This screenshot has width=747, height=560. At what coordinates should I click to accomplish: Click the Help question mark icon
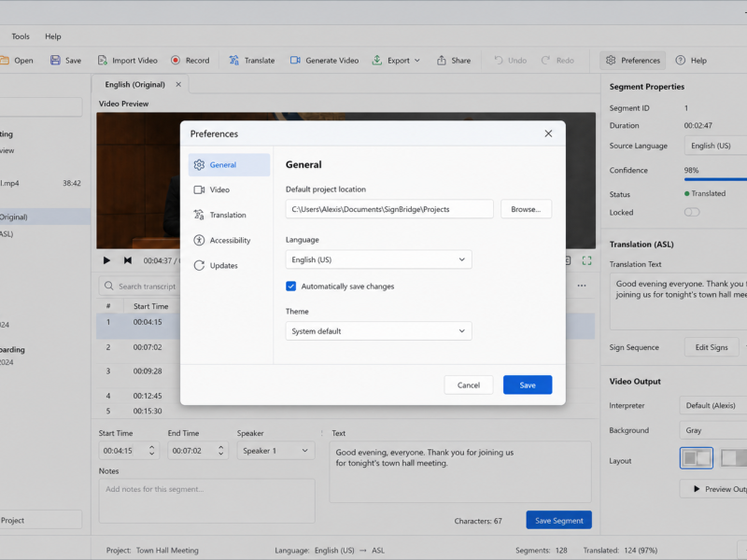point(681,61)
